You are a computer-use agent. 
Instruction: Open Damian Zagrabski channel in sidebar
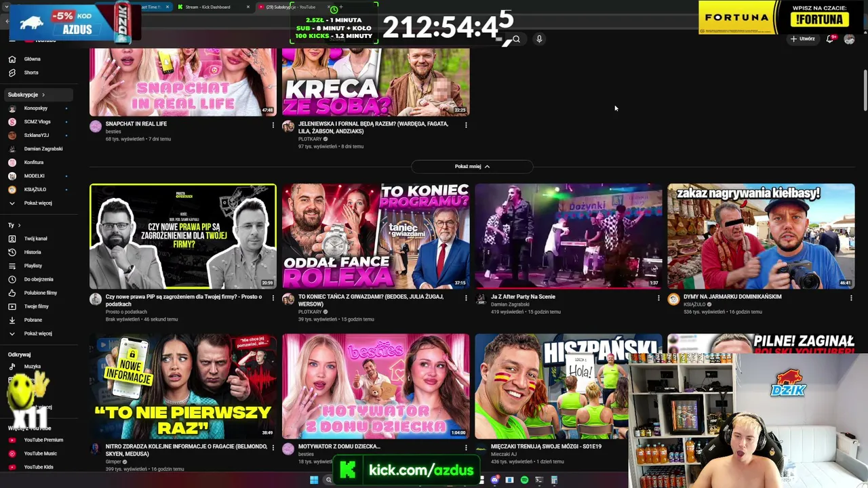point(43,149)
